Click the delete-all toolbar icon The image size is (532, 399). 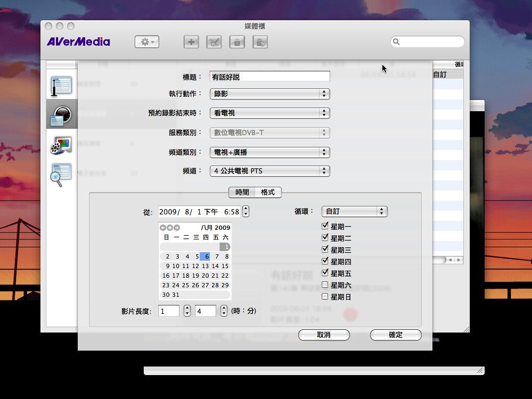click(x=260, y=41)
